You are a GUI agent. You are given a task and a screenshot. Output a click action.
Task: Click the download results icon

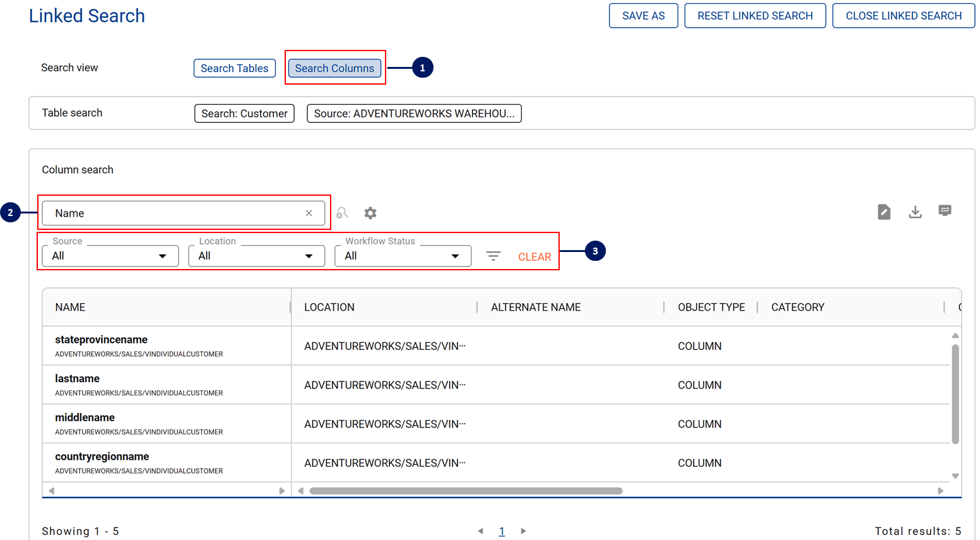(915, 212)
